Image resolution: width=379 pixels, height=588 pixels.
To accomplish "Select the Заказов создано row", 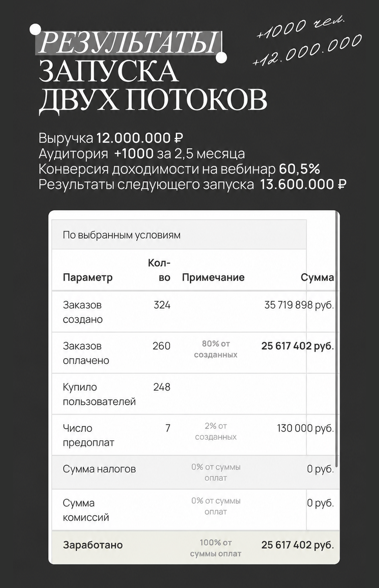I will pyautogui.click(x=195, y=312).
